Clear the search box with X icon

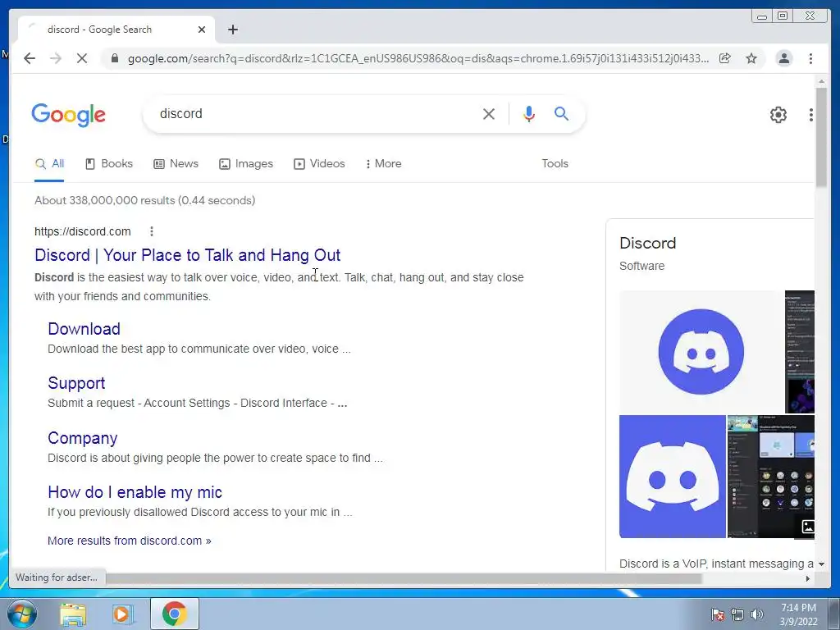coord(489,114)
